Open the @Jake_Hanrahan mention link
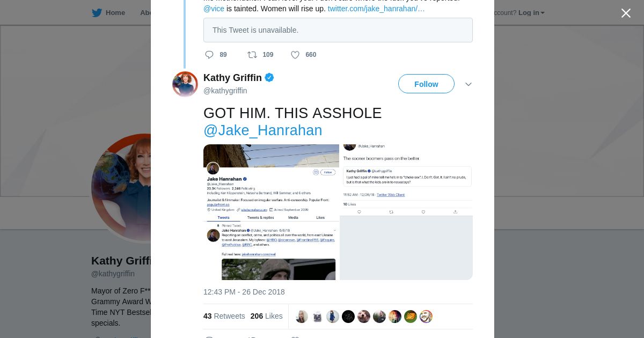 pyautogui.click(x=262, y=130)
